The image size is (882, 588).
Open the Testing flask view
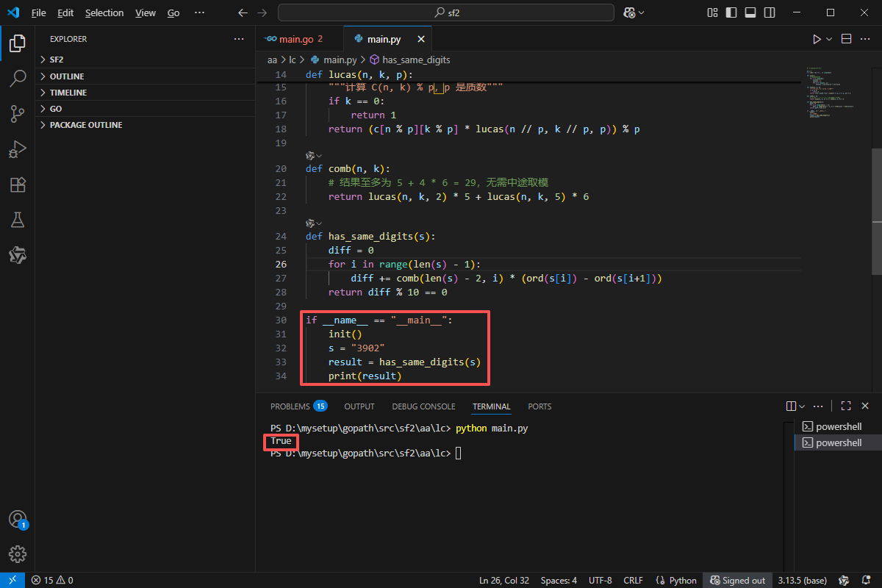click(18, 220)
